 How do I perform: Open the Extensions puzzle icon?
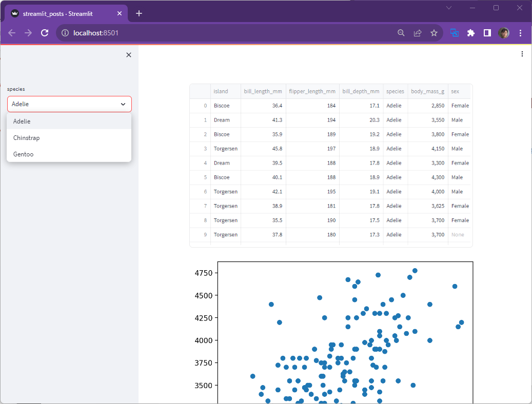[x=470, y=32]
